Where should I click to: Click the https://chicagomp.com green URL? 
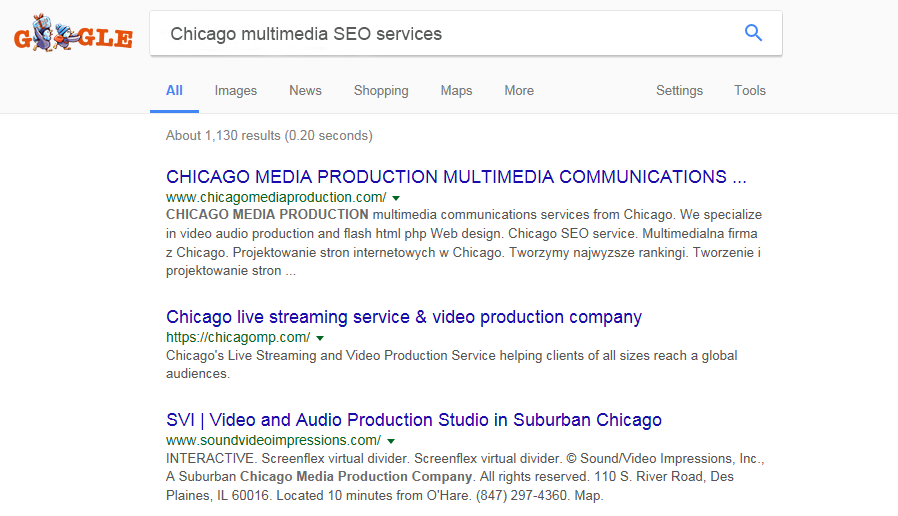(238, 338)
